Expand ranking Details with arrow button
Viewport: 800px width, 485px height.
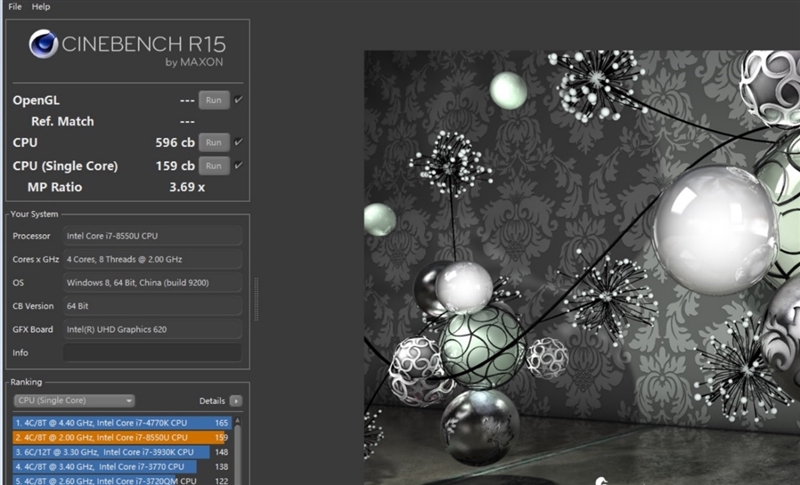tap(235, 401)
